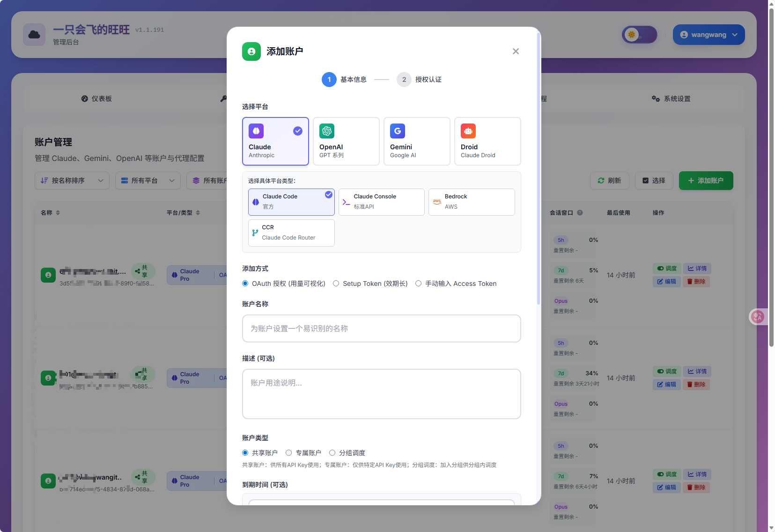This screenshot has width=775, height=532.
Task: Select 手动输入 Access Token radio option
Action: click(x=419, y=284)
